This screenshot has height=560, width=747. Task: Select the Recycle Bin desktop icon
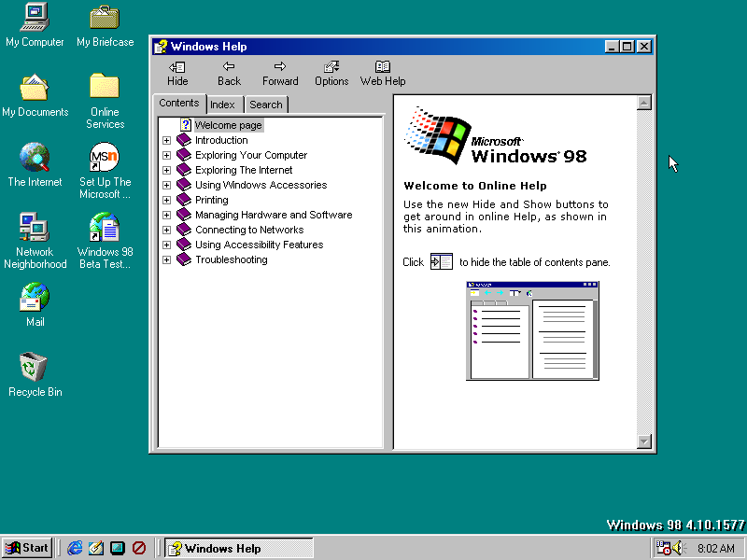tap(35, 375)
